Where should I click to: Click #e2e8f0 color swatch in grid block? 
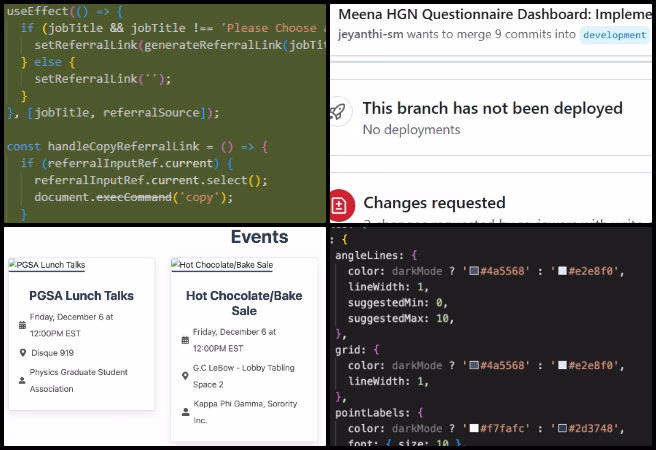pyautogui.click(x=562, y=365)
